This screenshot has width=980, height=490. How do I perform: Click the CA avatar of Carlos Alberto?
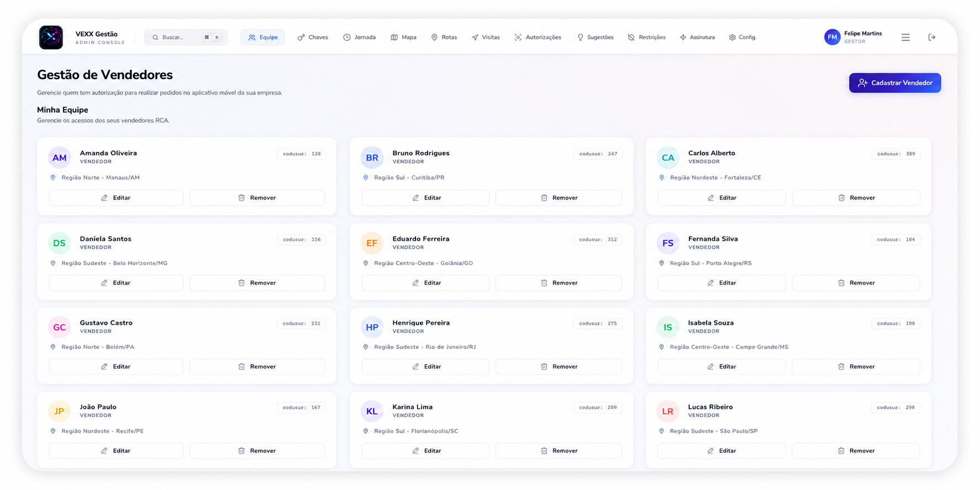tap(668, 157)
